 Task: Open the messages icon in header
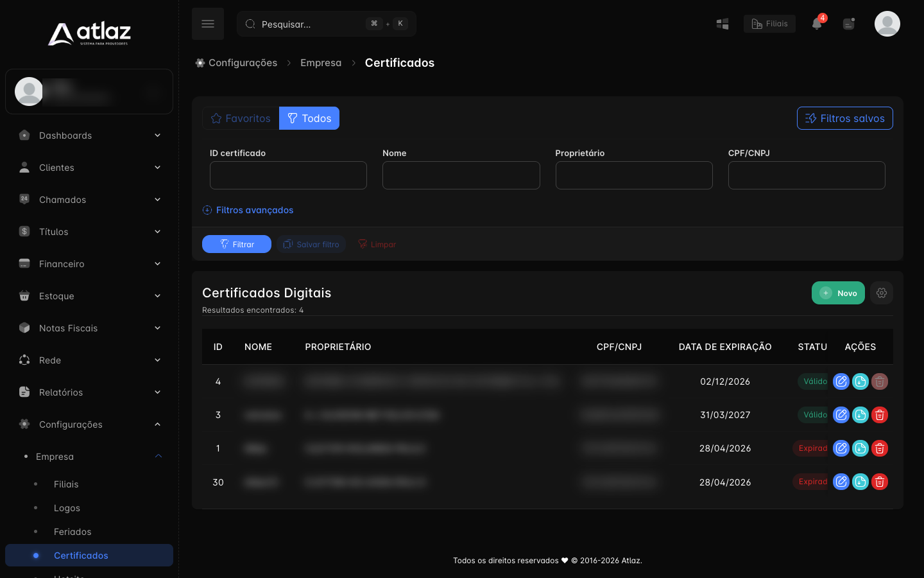pyautogui.click(x=849, y=24)
